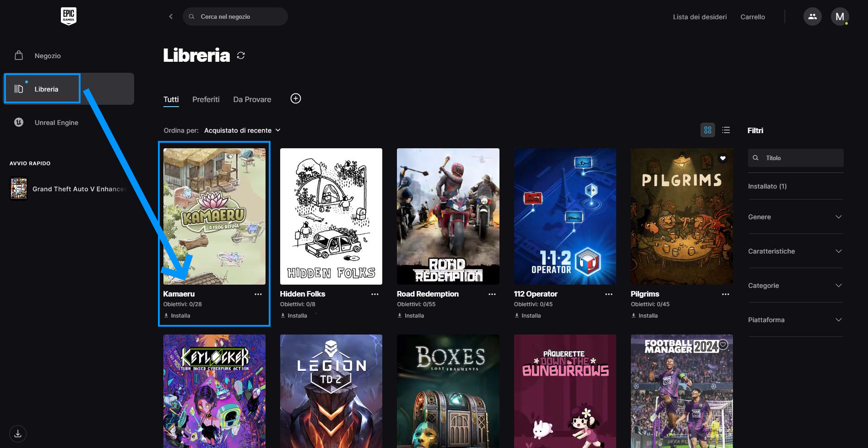Install Hidden Folks
This screenshot has height=448, width=868.
click(x=294, y=316)
